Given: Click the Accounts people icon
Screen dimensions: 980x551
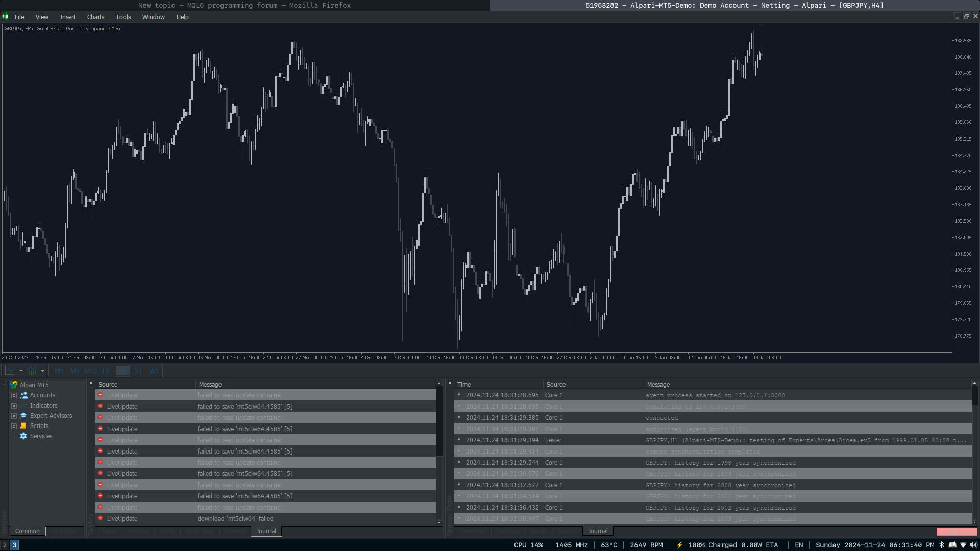Looking at the screenshot, I should tap(23, 395).
